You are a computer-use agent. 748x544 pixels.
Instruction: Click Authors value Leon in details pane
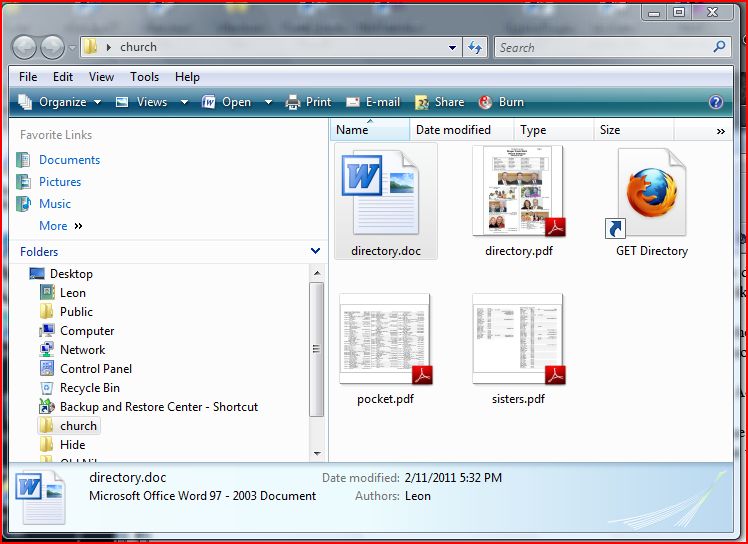(418, 496)
